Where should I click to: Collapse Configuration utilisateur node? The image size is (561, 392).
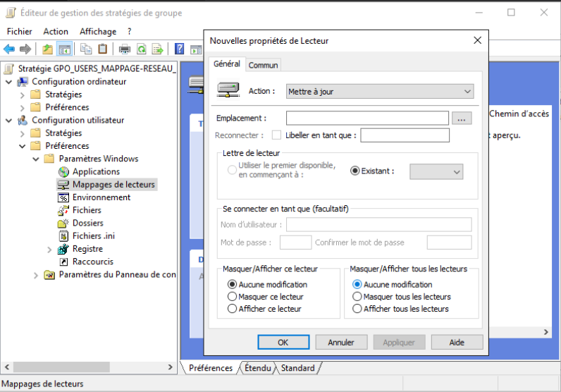click(x=9, y=121)
